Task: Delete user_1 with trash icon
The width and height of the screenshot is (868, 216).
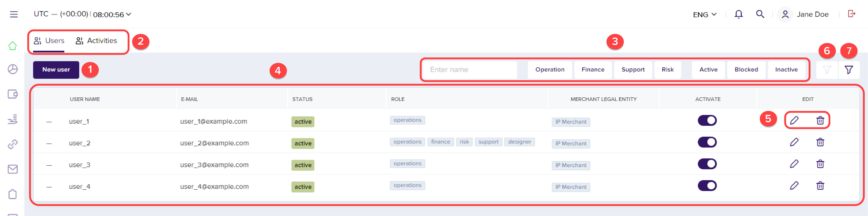Action: coord(820,120)
